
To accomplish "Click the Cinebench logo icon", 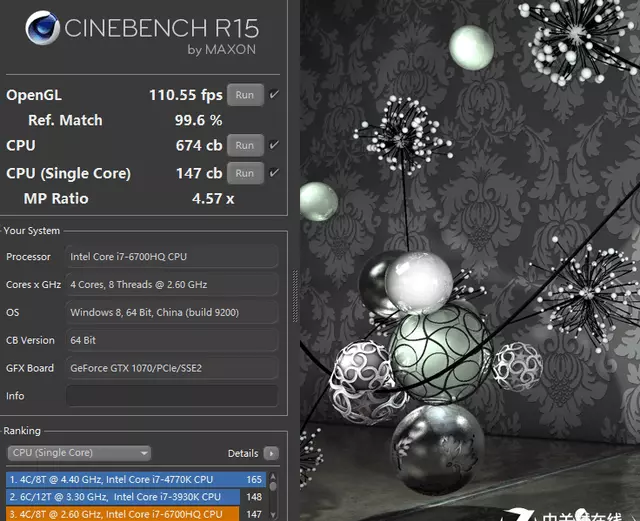I will (x=42, y=28).
